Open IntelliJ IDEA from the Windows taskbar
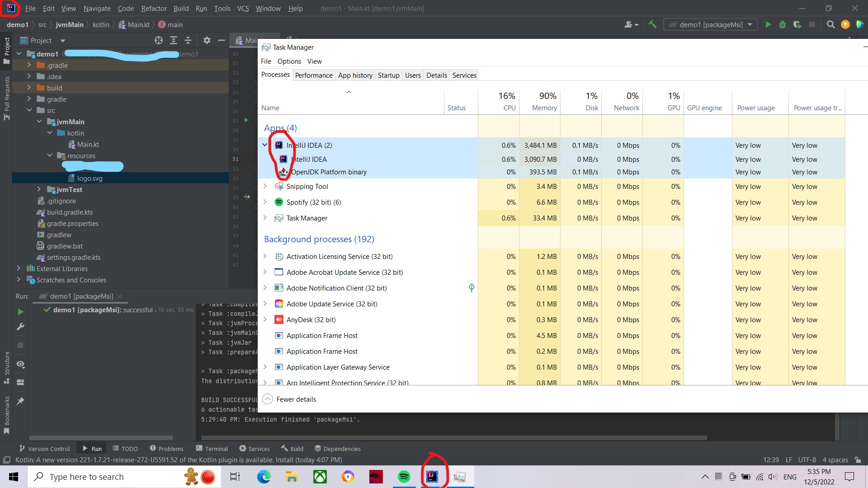Viewport: 868px width, 488px height. [432, 477]
